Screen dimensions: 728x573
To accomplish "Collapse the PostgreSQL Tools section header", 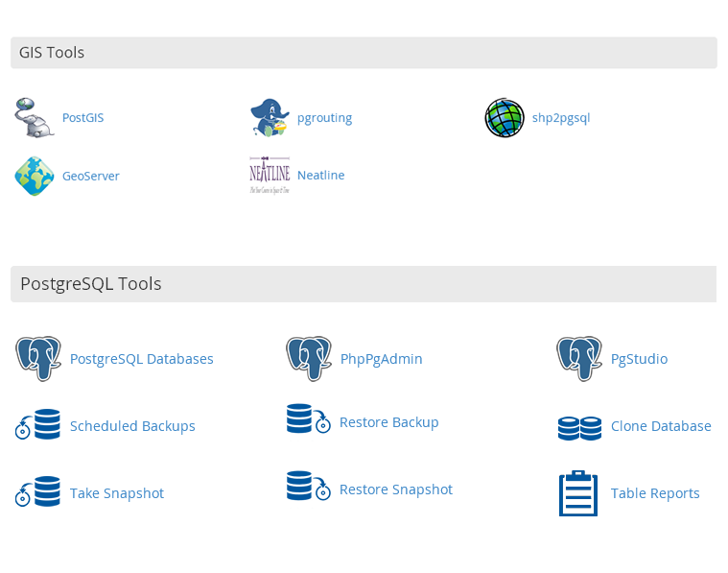I will click(x=364, y=284).
